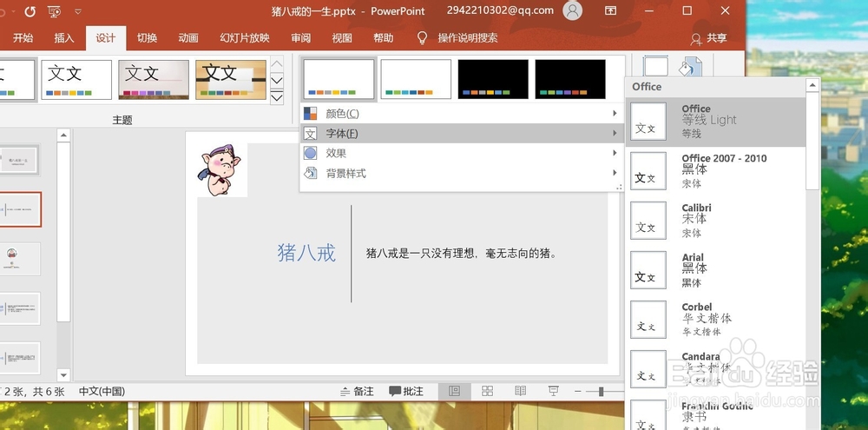Screen dimensions: 868x430
Task: Select the first white variant thumbnail
Action: point(339,79)
